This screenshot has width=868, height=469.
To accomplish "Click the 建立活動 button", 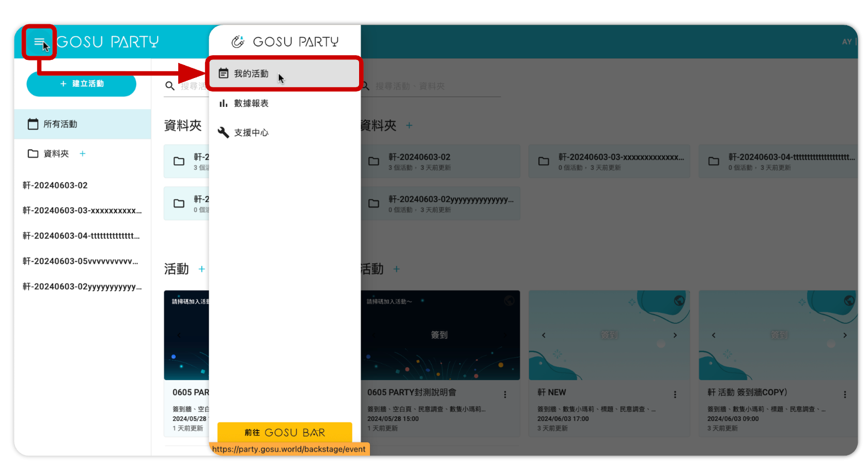I will pyautogui.click(x=82, y=84).
